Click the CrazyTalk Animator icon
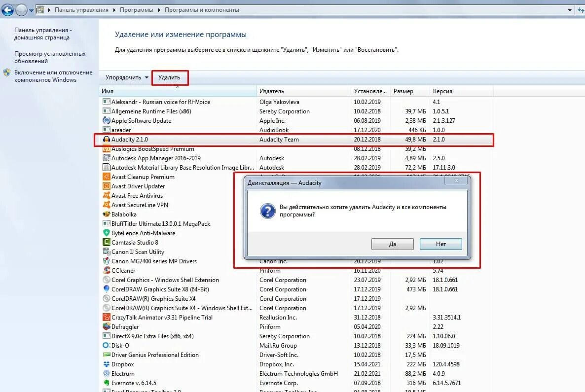 pyautogui.click(x=107, y=318)
